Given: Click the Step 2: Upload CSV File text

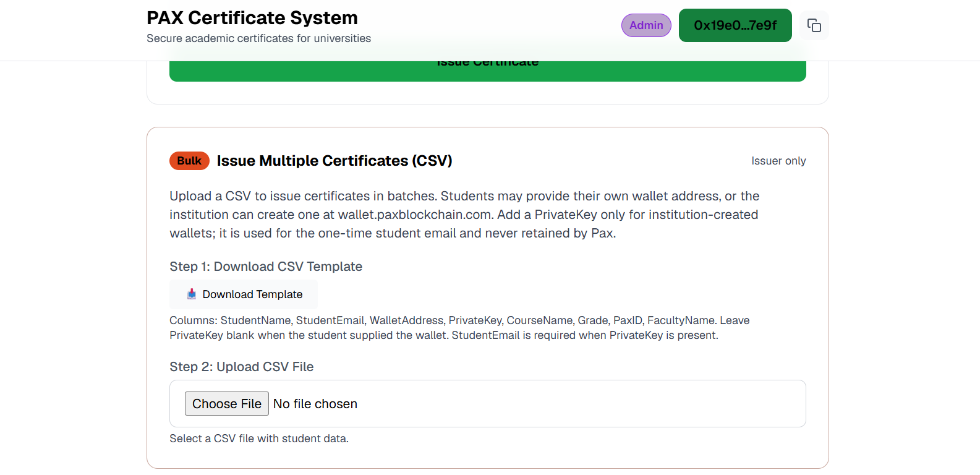Looking at the screenshot, I should pyautogui.click(x=242, y=367).
